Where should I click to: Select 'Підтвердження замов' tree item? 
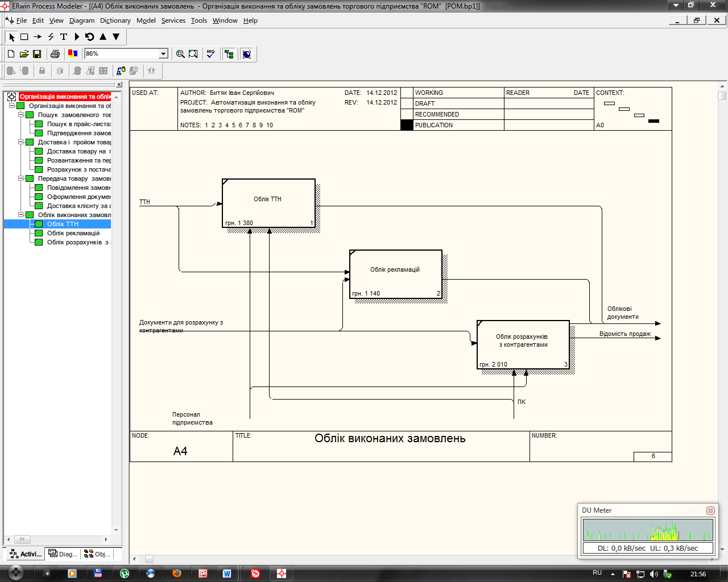[78, 133]
